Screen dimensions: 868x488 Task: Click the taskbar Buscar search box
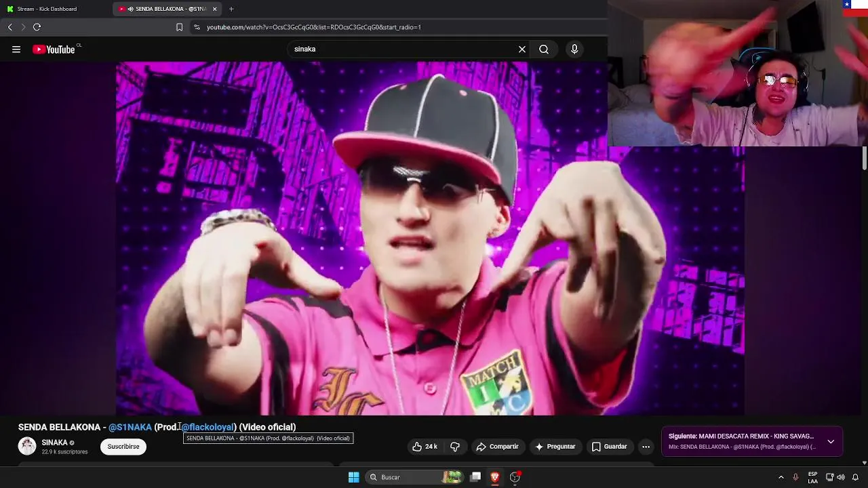click(x=414, y=477)
